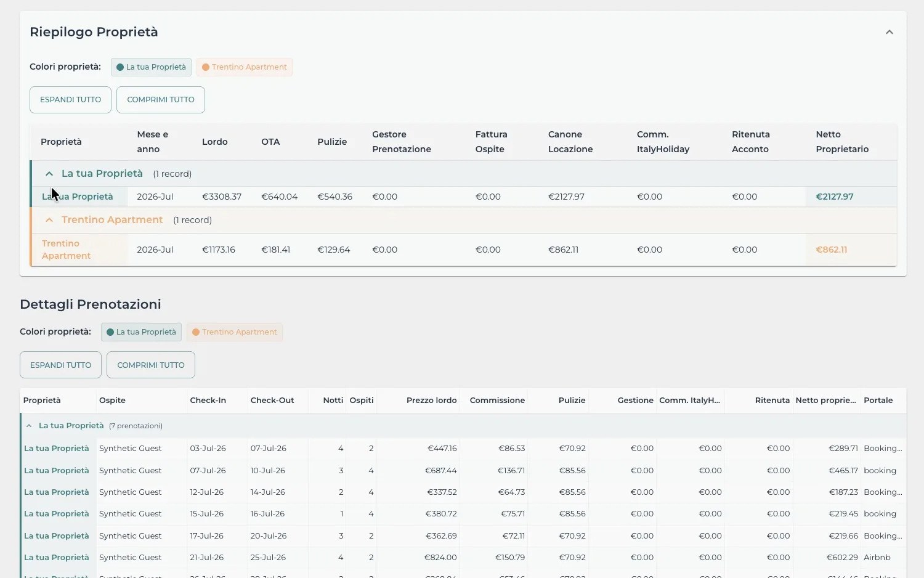Viewport: 924px width, 578px height.
Task: Select booking with check-in 03-Jul-26
Action: [x=208, y=449]
